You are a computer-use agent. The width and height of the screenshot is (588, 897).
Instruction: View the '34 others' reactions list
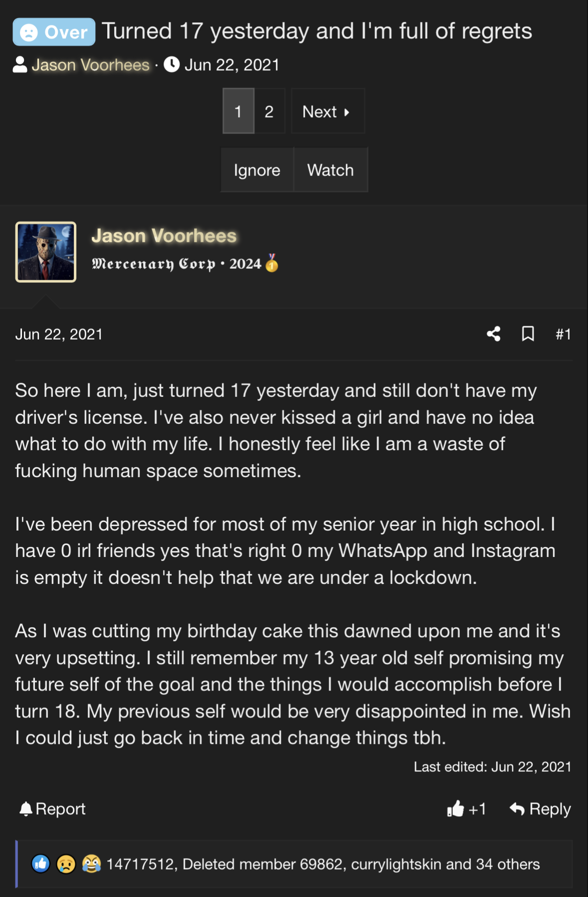pyautogui.click(x=508, y=864)
